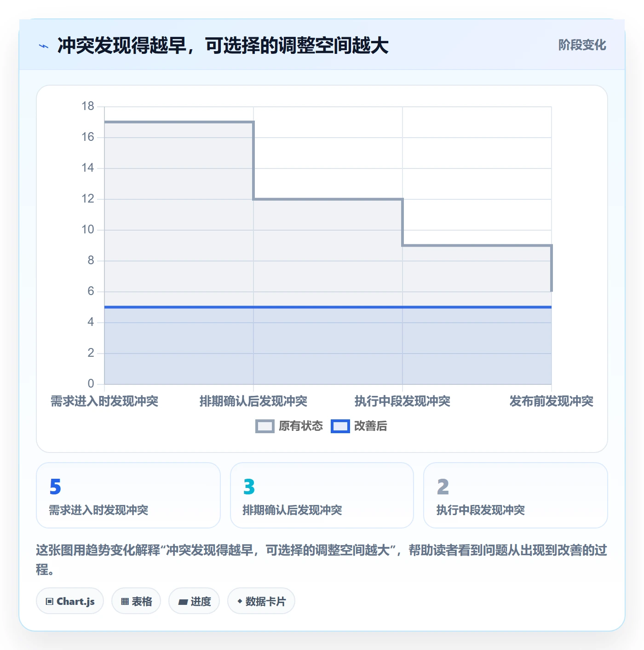Viewport: 644px width, 650px height.
Task: Open the card showing value 2
Action: [516, 495]
